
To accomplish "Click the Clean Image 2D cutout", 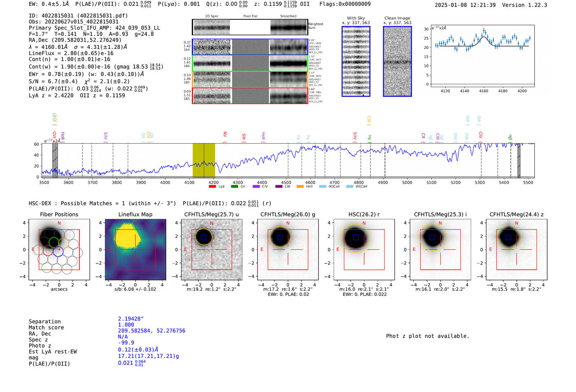I will tap(397, 61).
